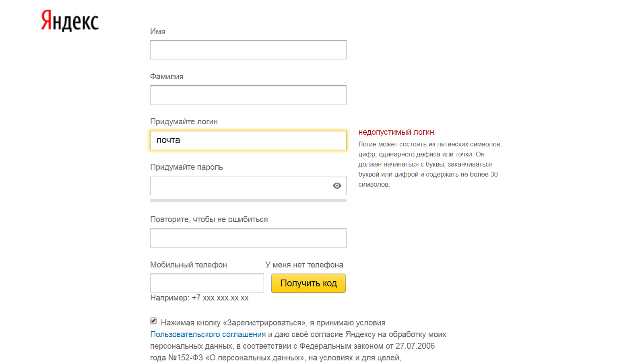Focus the Имя input field
The image size is (644, 362).
pyautogui.click(x=248, y=50)
